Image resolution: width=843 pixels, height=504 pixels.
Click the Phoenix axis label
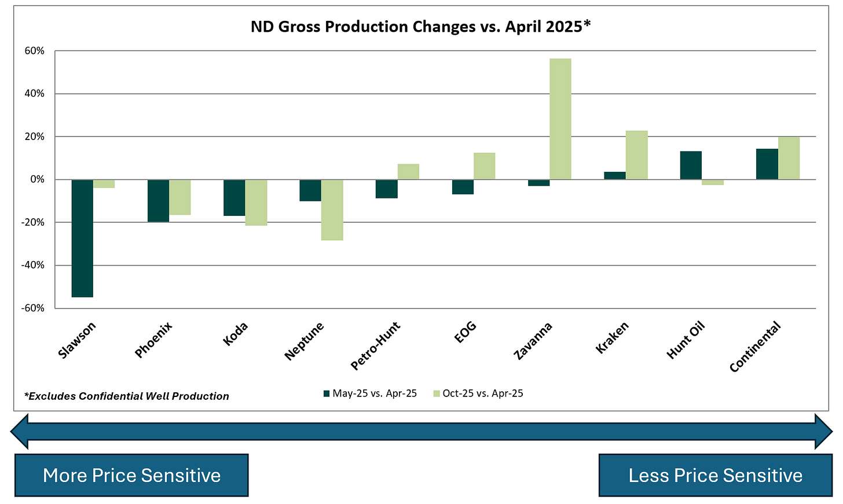coord(153,340)
